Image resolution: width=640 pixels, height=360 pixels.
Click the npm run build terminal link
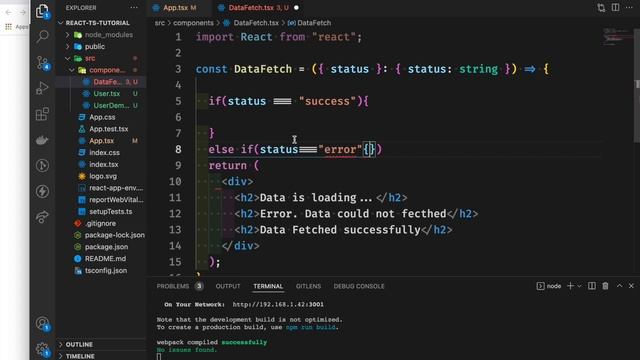click(311, 327)
